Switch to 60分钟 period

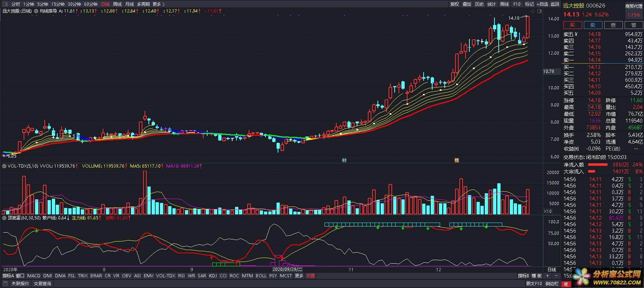[91, 4]
